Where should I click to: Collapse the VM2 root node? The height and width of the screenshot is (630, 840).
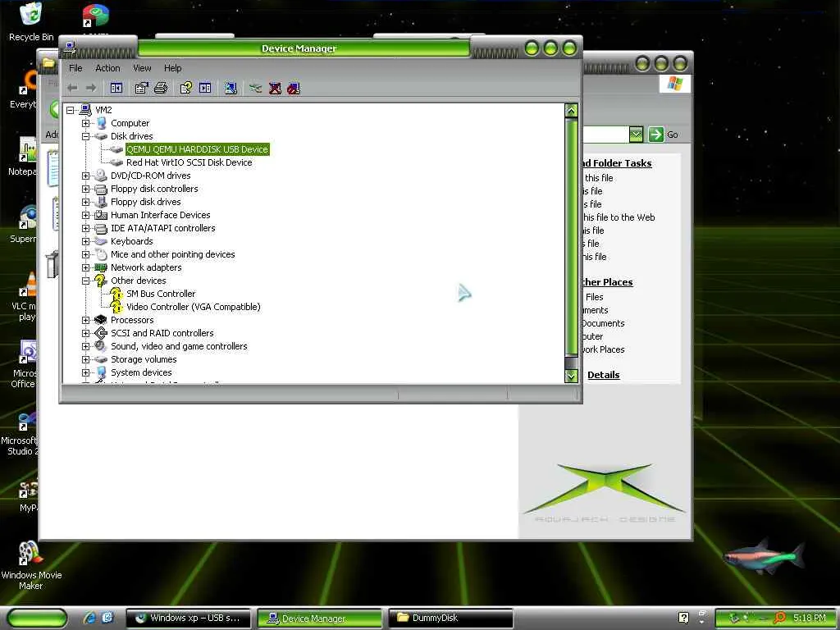[71, 110]
